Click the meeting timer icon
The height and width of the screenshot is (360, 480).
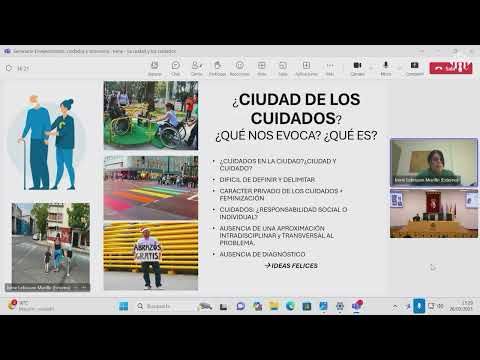coord(9,68)
